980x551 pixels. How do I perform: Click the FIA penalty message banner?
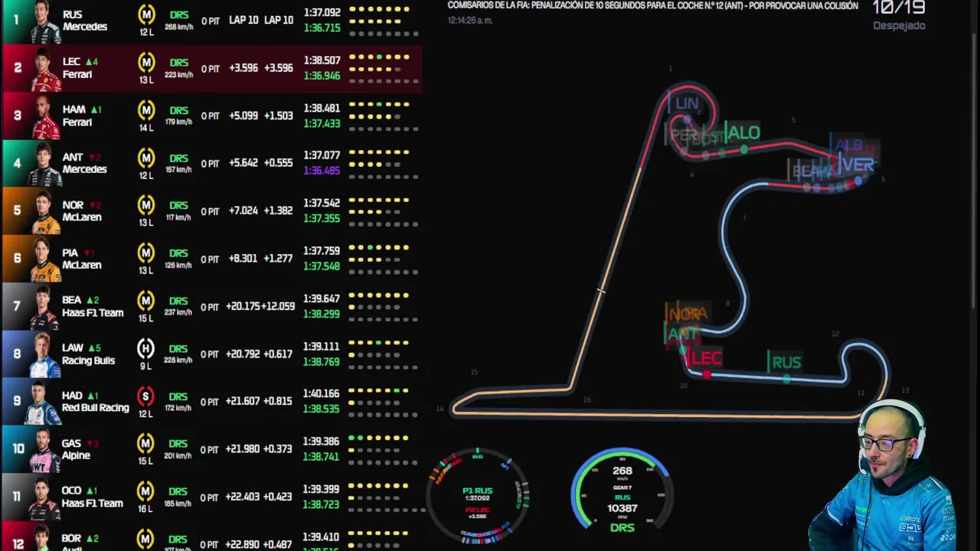click(x=652, y=6)
